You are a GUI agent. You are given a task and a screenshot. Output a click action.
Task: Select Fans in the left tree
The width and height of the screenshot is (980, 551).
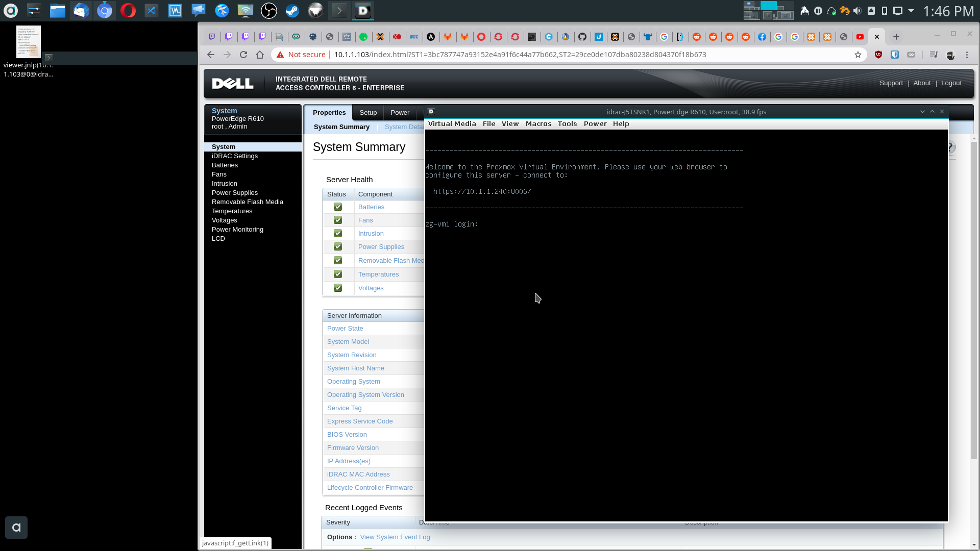click(219, 174)
